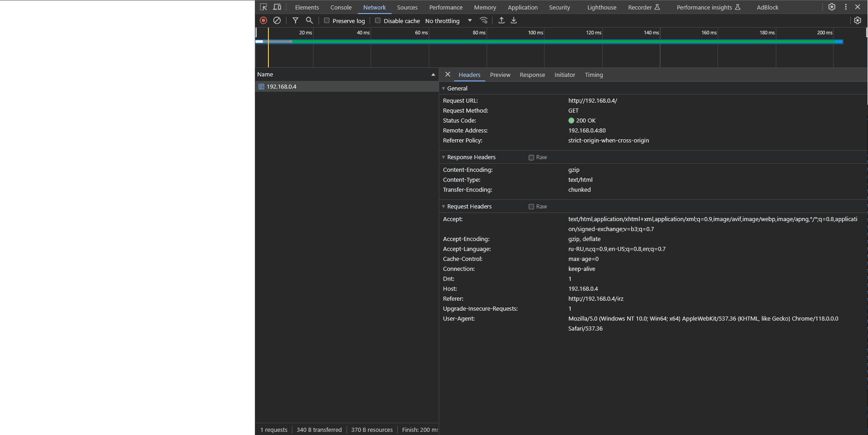Viewport: 868px width, 435px height.
Task: Click the Request URL value http://192.168.0.4/
Action: click(592, 100)
